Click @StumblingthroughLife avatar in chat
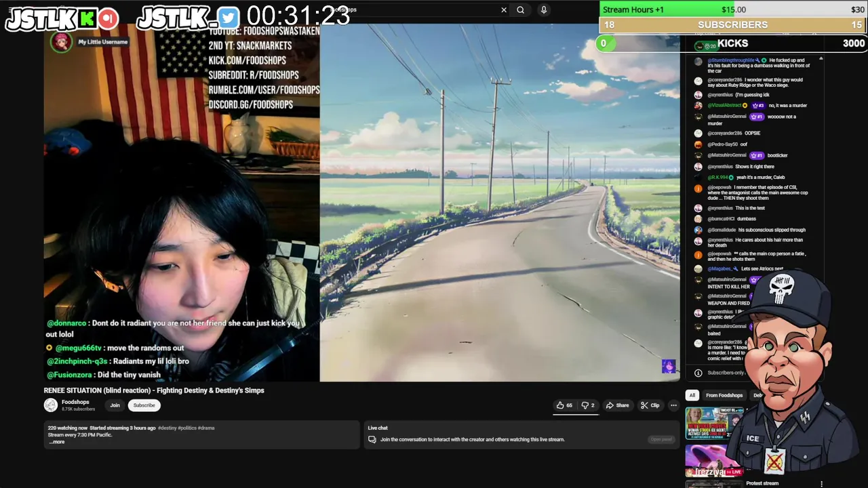 point(698,62)
